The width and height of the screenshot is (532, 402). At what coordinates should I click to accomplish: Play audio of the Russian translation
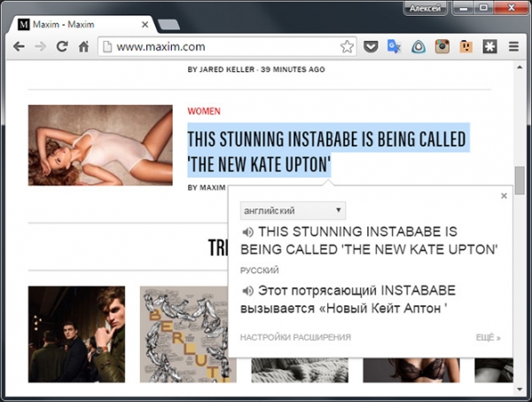point(246,291)
